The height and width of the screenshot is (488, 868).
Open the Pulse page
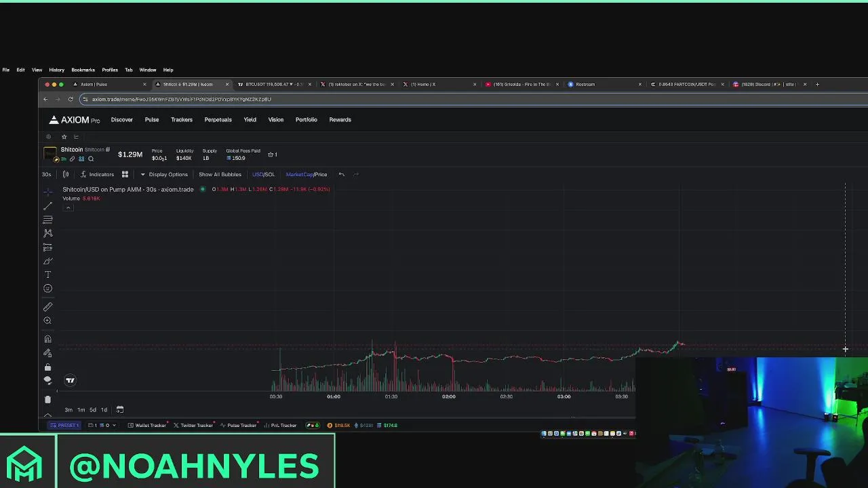click(x=152, y=119)
